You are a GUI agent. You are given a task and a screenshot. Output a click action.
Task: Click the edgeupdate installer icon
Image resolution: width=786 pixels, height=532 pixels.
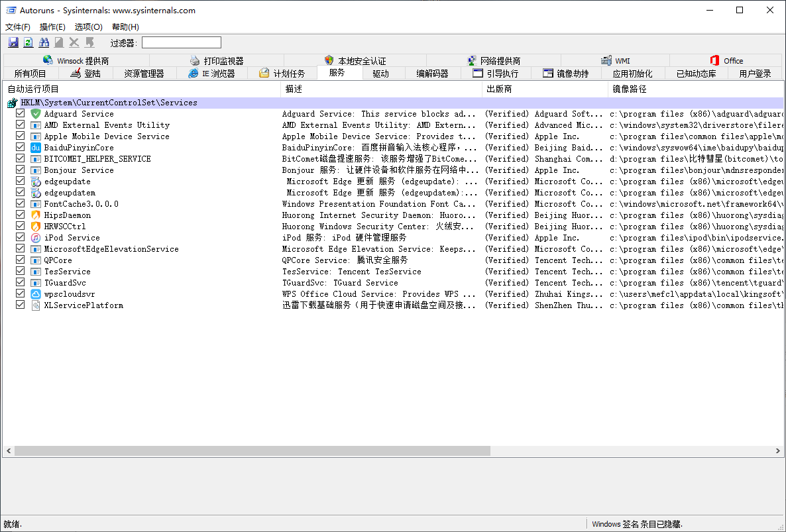tap(36, 182)
